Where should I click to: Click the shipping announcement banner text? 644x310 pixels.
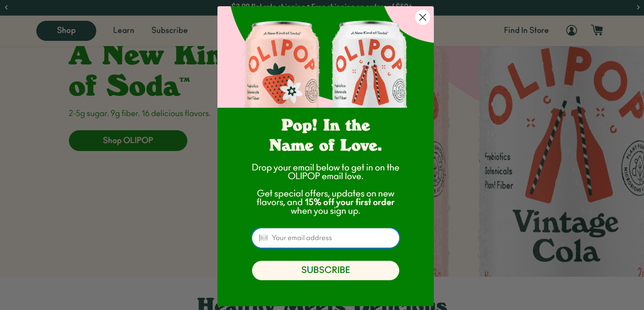coord(322,5)
